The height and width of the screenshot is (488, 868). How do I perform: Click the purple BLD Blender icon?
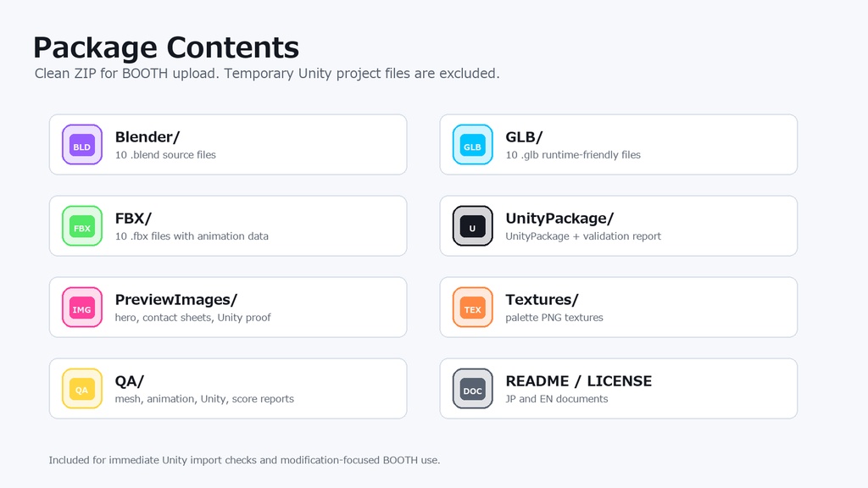click(82, 144)
